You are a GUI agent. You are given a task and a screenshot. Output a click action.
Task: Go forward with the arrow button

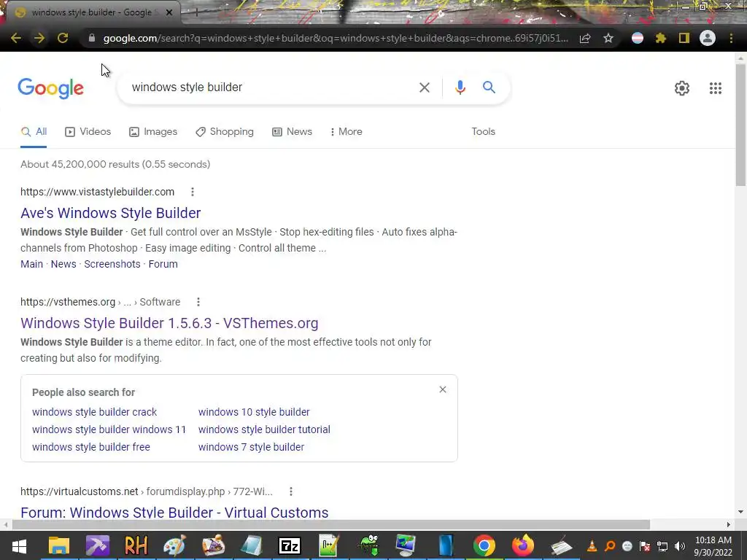click(39, 38)
